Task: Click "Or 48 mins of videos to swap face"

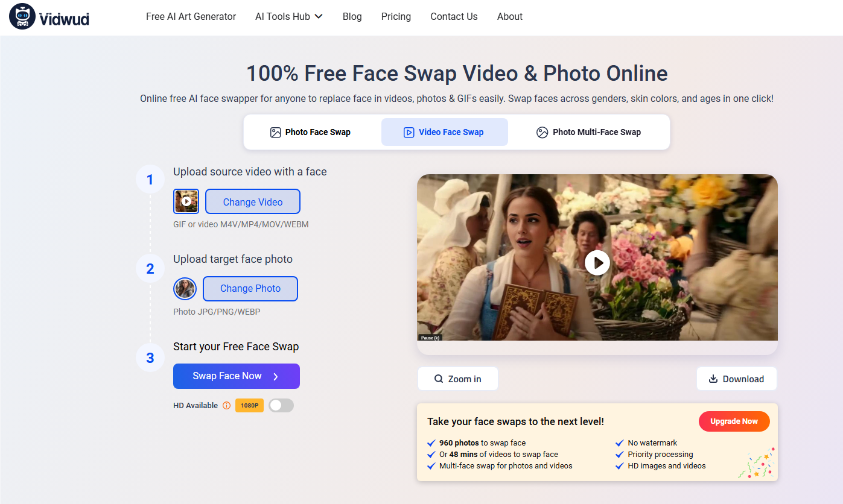Action: tap(498, 455)
